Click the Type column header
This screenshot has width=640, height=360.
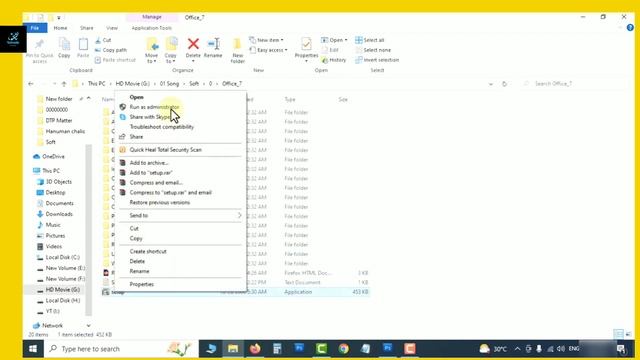[x=290, y=100]
